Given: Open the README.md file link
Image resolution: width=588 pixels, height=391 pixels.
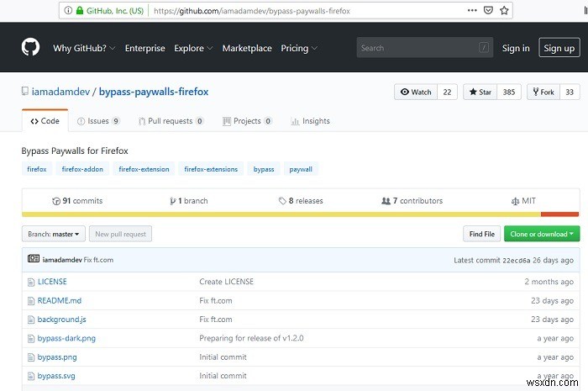Looking at the screenshot, I should tap(59, 300).
